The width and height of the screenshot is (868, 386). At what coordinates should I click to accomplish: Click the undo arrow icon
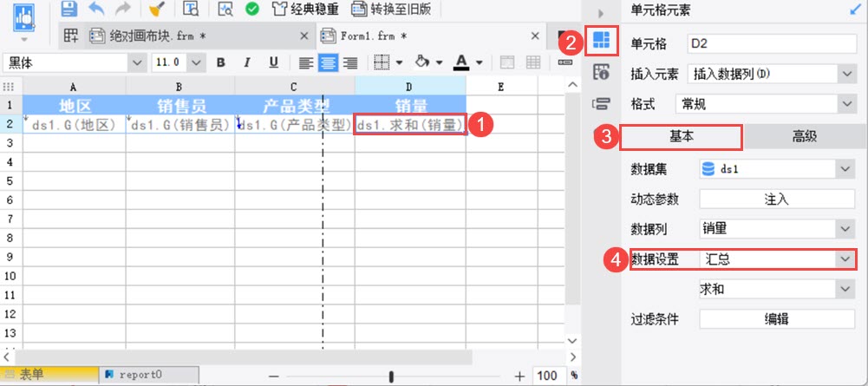tap(96, 9)
